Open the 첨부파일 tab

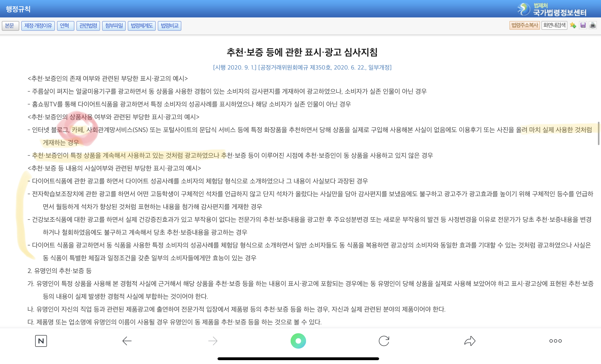(114, 26)
